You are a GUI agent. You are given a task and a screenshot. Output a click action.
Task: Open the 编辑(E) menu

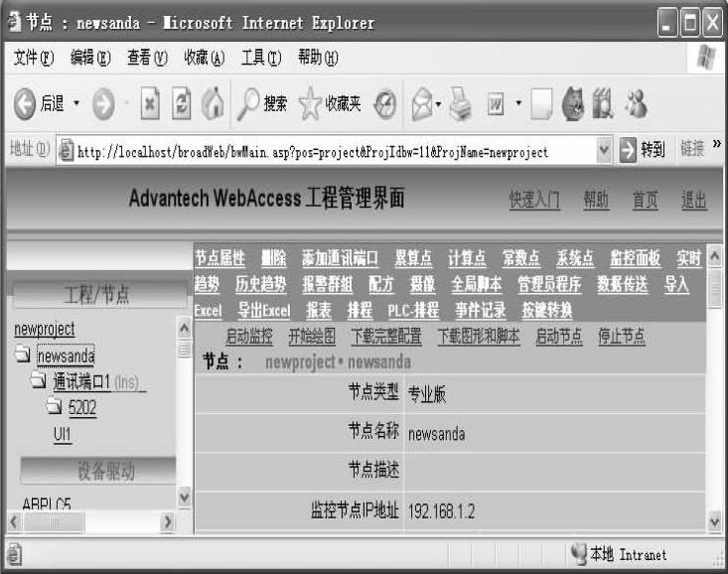(x=90, y=58)
